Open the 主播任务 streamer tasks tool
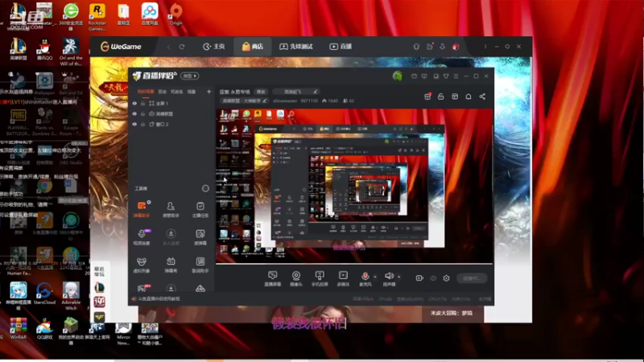The width and height of the screenshot is (644, 362). (x=200, y=209)
